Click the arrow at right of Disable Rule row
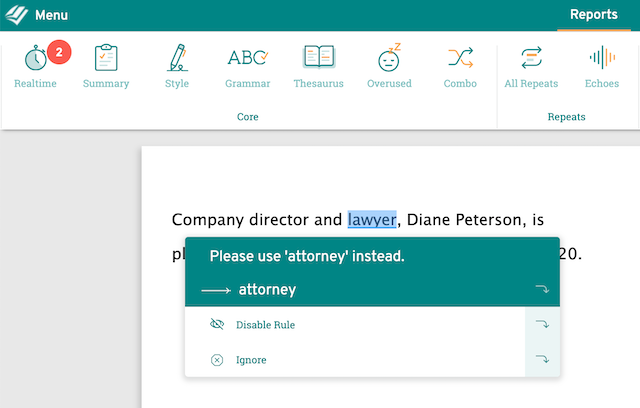 (542, 324)
